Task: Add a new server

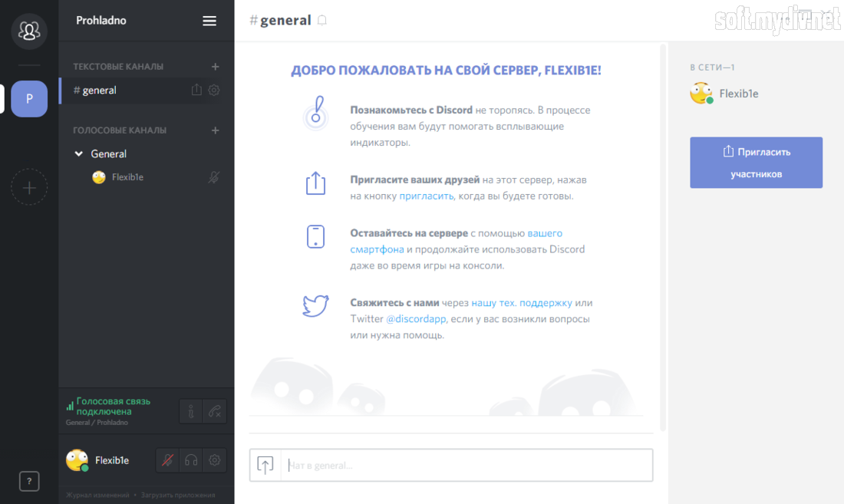Action: [x=29, y=188]
